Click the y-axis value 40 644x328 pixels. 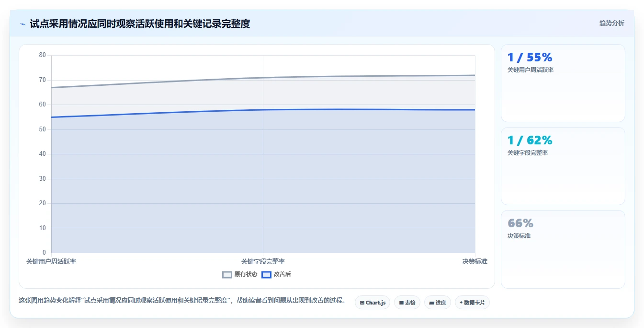42,154
